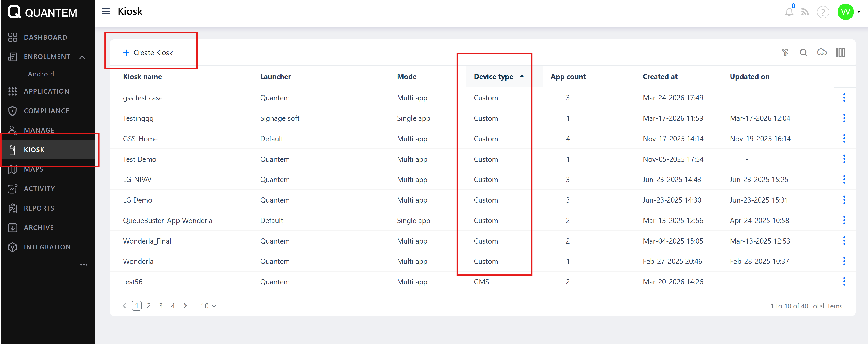Open the table search icon
The height and width of the screenshot is (344, 868).
pos(803,53)
